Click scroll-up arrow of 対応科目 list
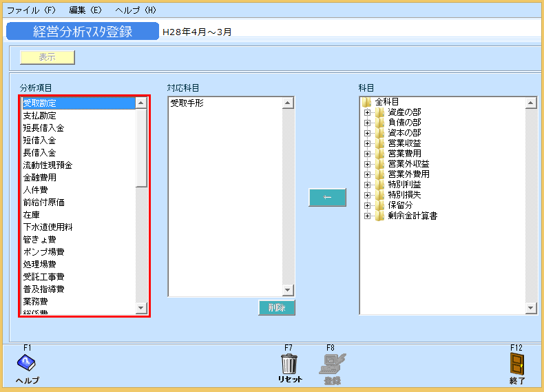This screenshot has height=392, width=544. coord(288,103)
